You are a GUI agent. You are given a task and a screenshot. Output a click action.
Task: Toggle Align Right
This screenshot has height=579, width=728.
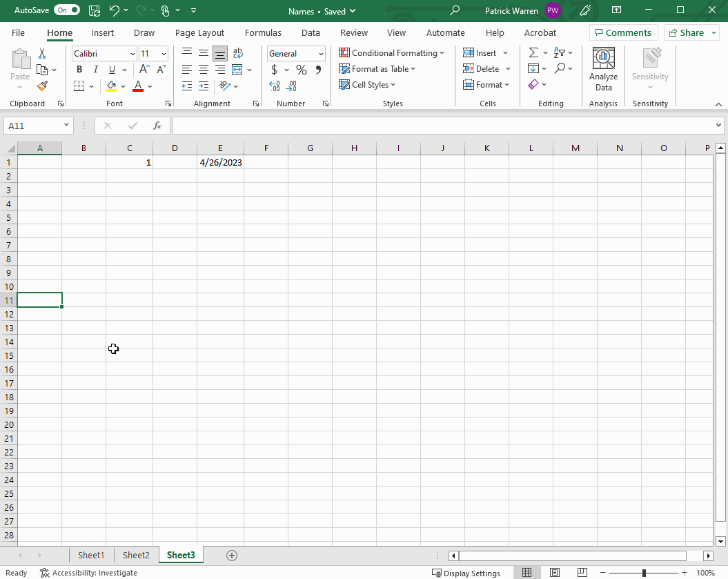(220, 70)
